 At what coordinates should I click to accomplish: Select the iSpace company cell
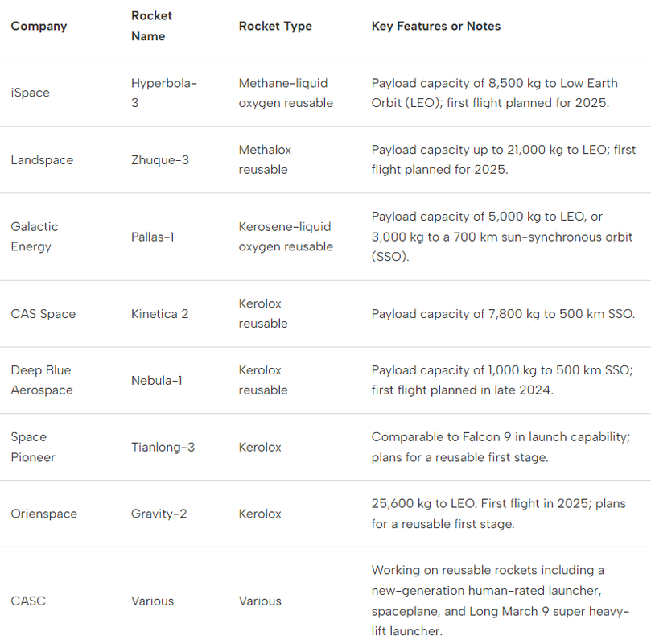(x=30, y=93)
